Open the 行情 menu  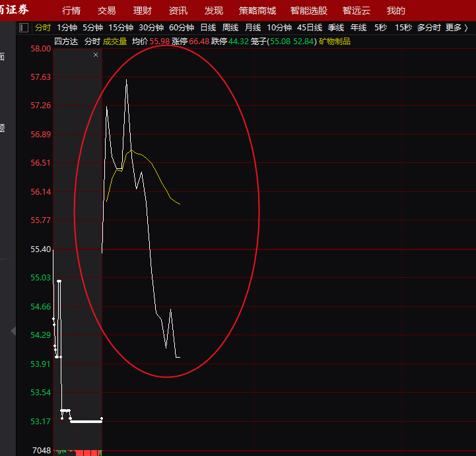pyautogui.click(x=71, y=11)
